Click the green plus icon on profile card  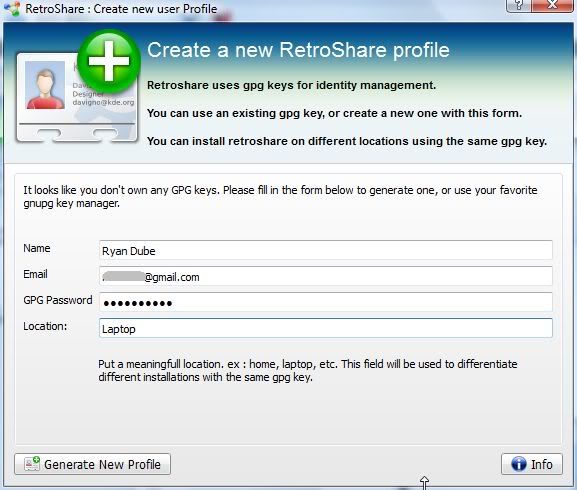tap(109, 61)
